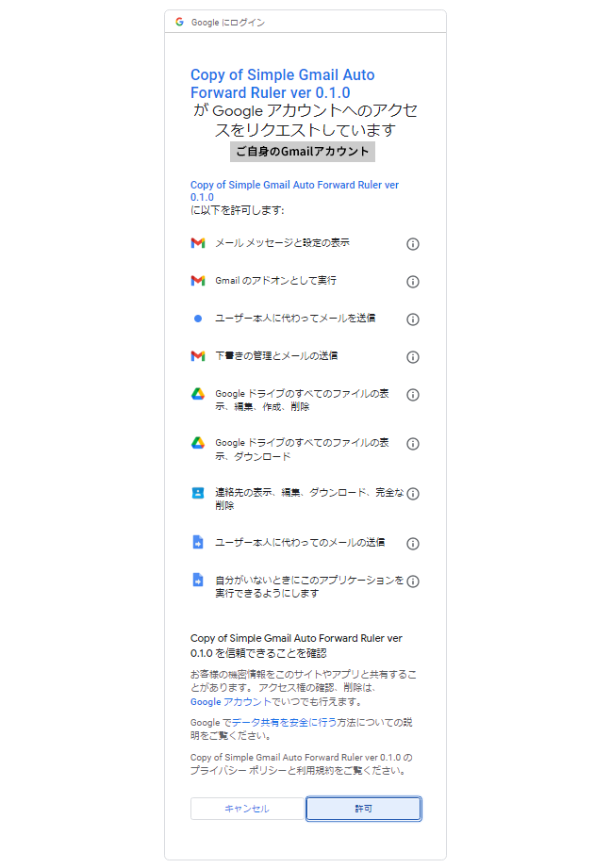Click the Google にログイン header text
Viewport: 611px width, 868px height.
click(228, 22)
